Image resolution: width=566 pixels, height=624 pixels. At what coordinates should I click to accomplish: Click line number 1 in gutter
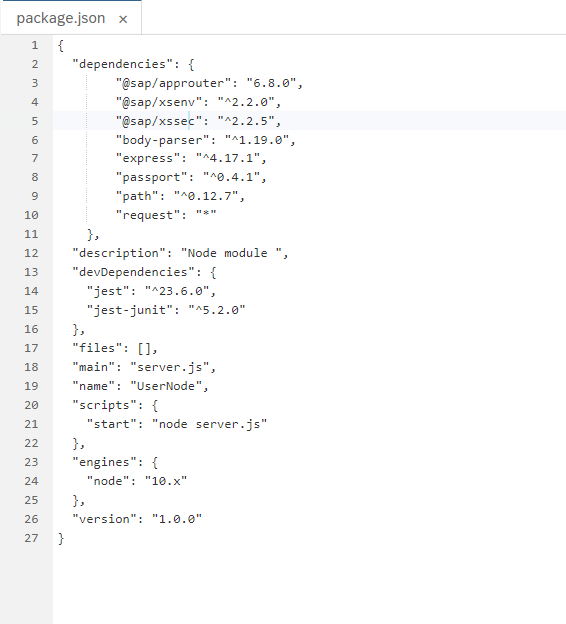[x=35, y=45]
